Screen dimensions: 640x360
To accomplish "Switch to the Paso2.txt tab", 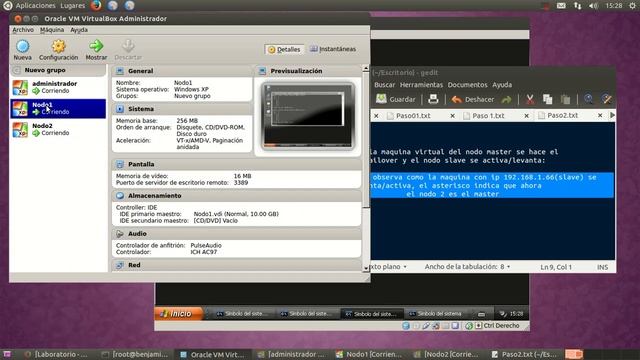I will coord(562,116).
